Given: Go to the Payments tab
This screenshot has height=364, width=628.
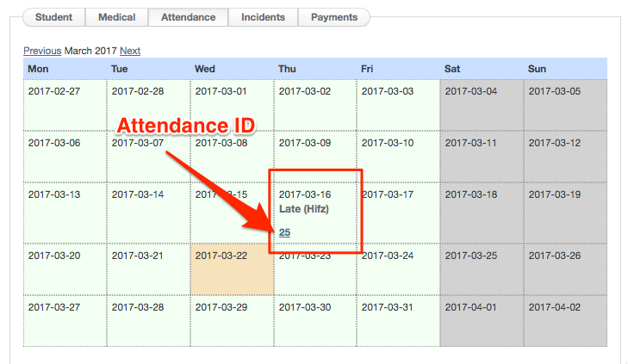Looking at the screenshot, I should [x=333, y=17].
